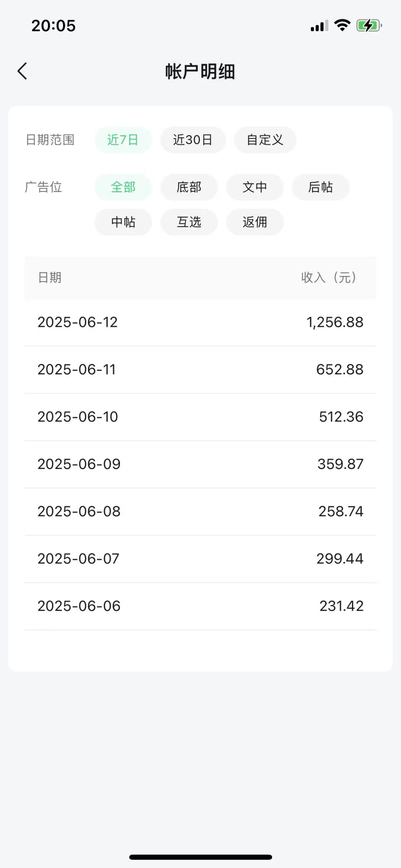
Task: Tap the 2025-06-09 row
Action: tap(200, 464)
